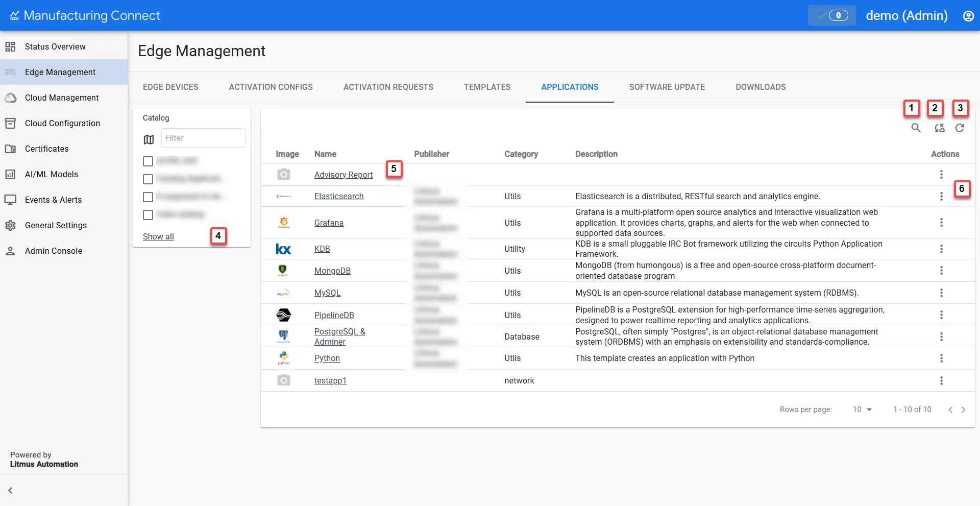Go to the previous page of applications
Screen dimensions: 980x506
click(x=950, y=409)
